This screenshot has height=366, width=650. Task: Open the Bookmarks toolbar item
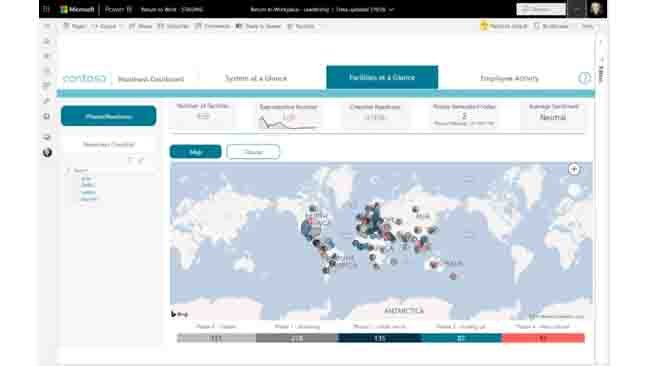point(551,26)
